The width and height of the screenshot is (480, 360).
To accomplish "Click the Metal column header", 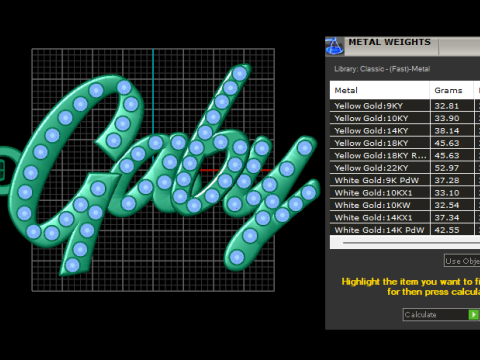I will click(380, 90).
